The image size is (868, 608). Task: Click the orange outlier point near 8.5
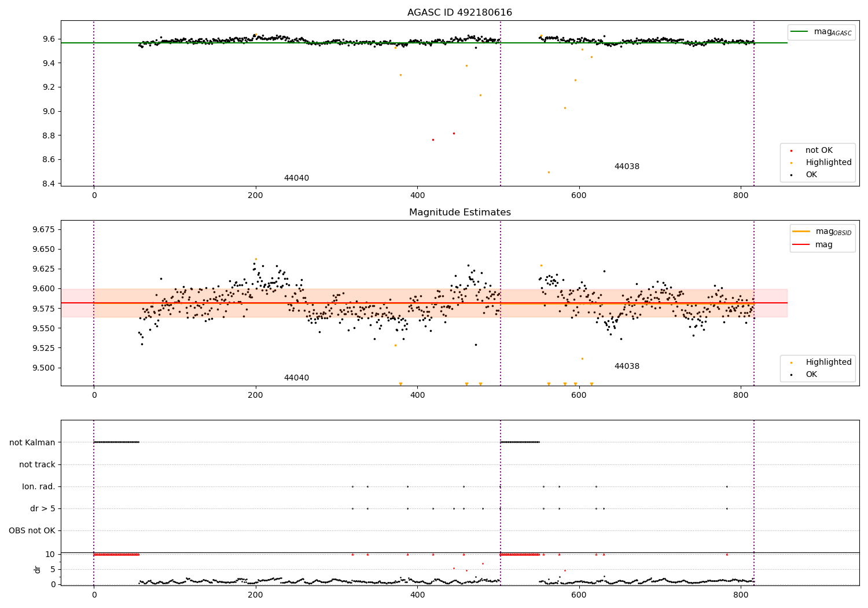coord(549,172)
